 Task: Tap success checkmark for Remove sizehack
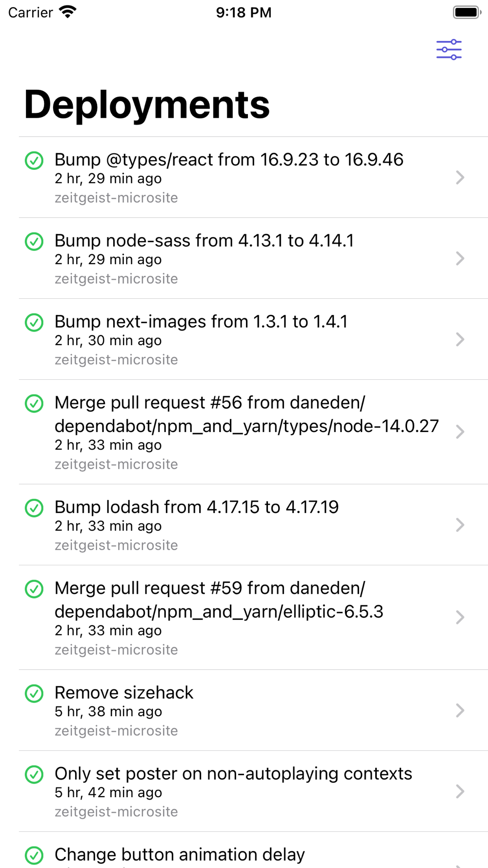(x=34, y=694)
